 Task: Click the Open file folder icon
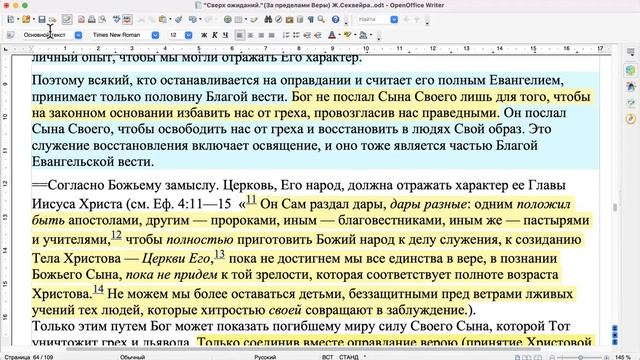(26, 19)
